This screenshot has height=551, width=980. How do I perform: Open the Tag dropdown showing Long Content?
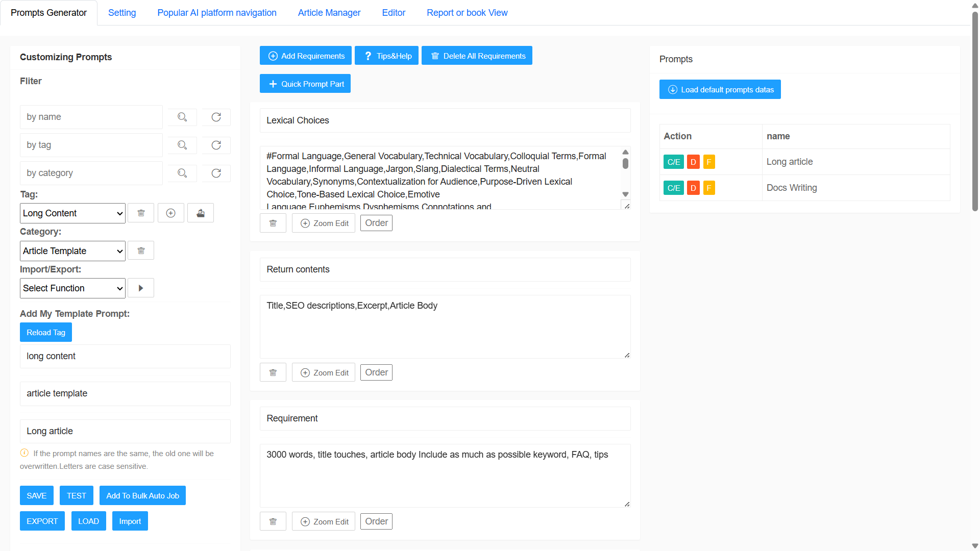pyautogui.click(x=72, y=213)
